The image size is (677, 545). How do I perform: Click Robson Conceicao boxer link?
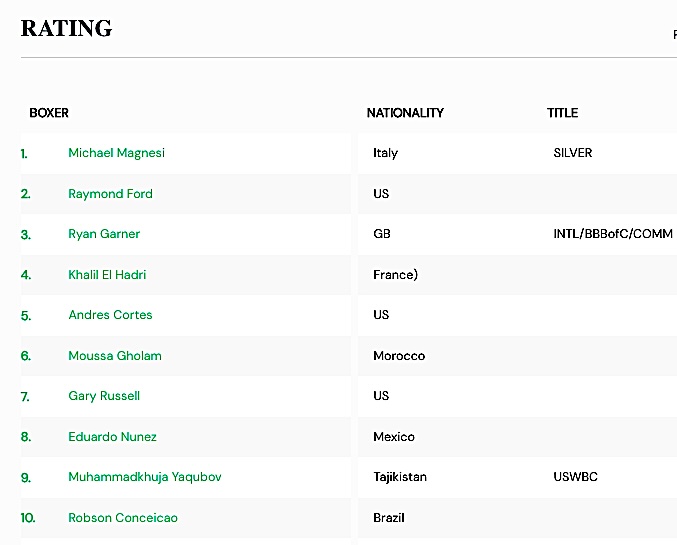[123, 518]
